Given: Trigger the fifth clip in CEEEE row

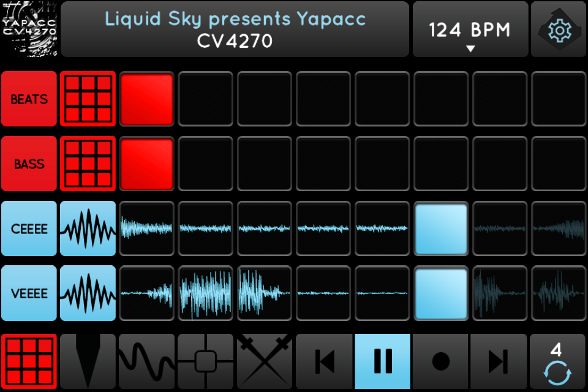Looking at the screenshot, I should pyautogui.click(x=382, y=228).
